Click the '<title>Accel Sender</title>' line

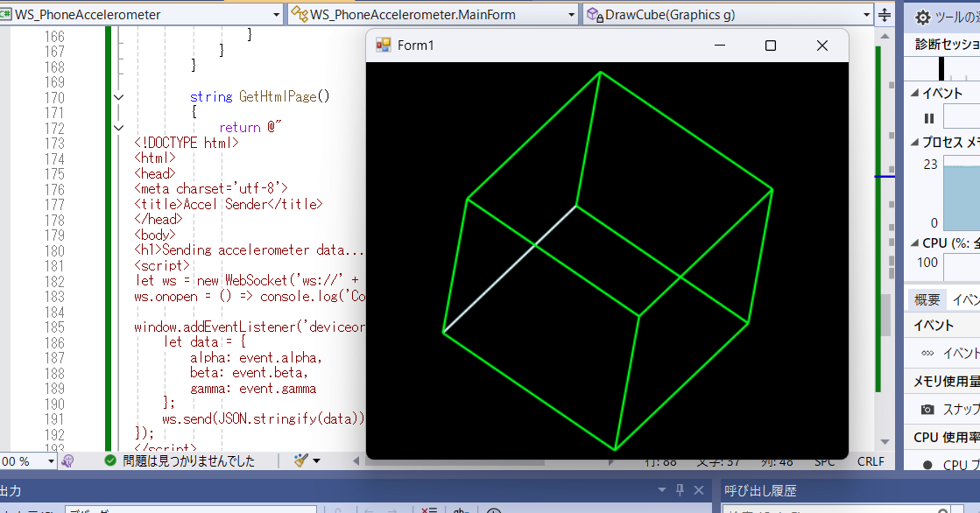coord(228,204)
